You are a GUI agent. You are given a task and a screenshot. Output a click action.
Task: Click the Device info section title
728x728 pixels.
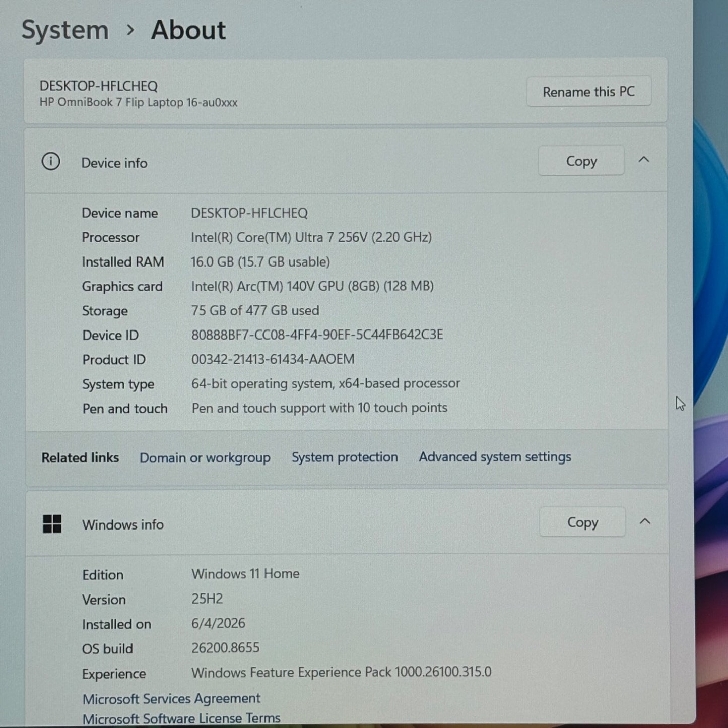[114, 163]
